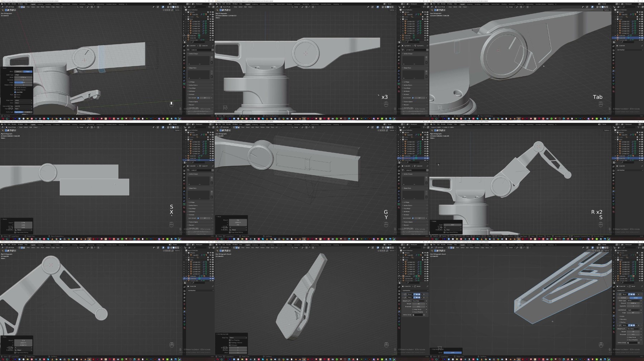Toggle Loop Slide checkbox in Bevel operator panel
Image resolution: width=644 pixels, height=361 pixels.
pyautogui.click(x=15, y=92)
